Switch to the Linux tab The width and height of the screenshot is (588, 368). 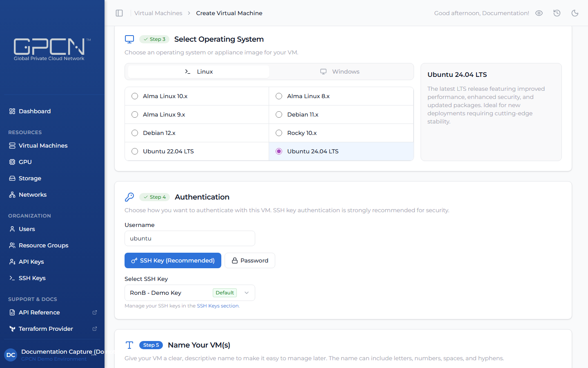pyautogui.click(x=198, y=72)
